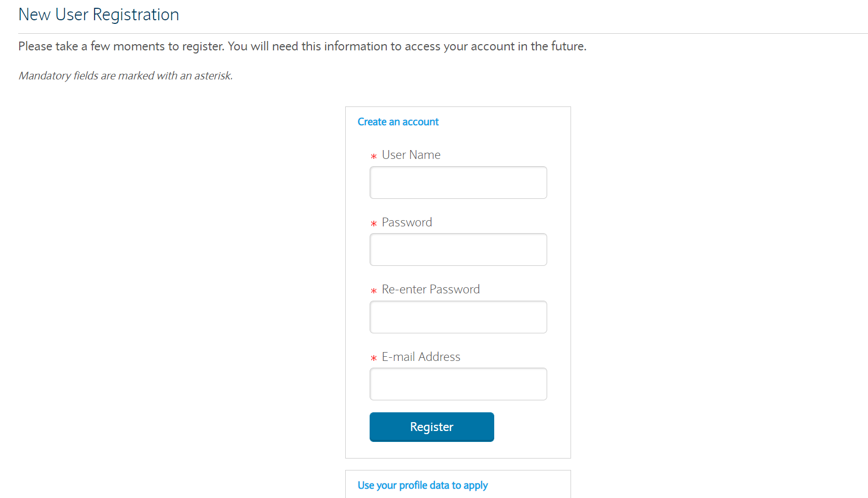Click the User Name label text
The image size is (868, 498).
pyautogui.click(x=411, y=155)
